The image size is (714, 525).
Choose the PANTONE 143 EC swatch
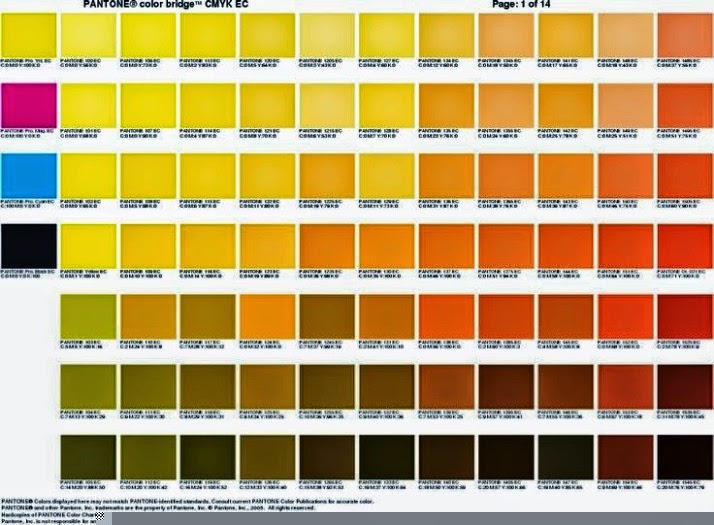pyautogui.click(x=566, y=176)
